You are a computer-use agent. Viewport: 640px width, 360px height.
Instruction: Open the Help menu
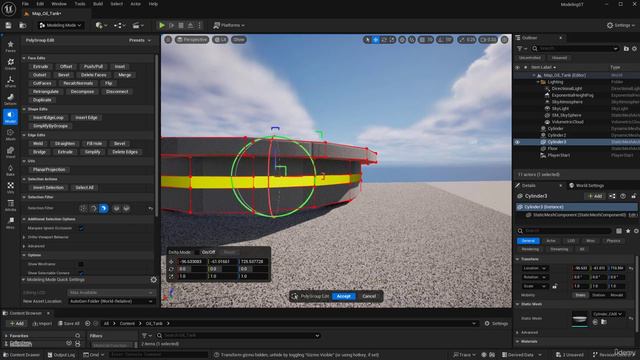click(x=153, y=4)
